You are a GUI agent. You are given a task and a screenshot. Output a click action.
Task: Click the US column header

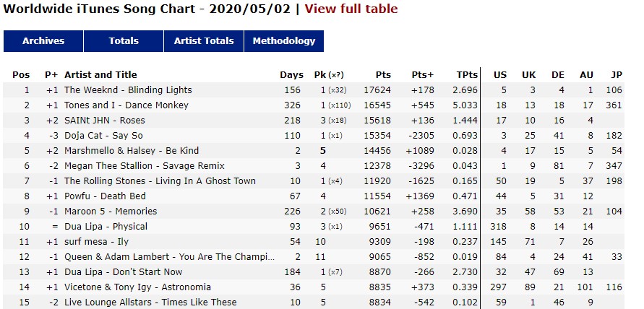pos(500,74)
